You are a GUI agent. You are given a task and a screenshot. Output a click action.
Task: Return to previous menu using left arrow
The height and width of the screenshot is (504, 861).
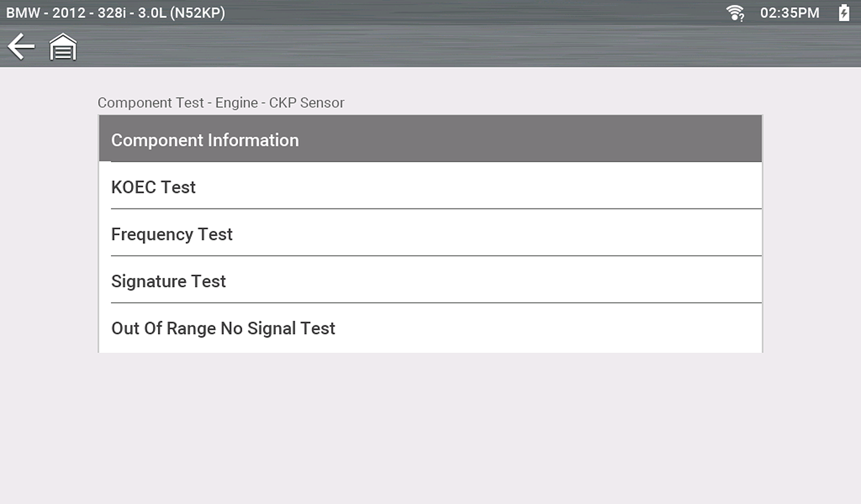click(21, 46)
